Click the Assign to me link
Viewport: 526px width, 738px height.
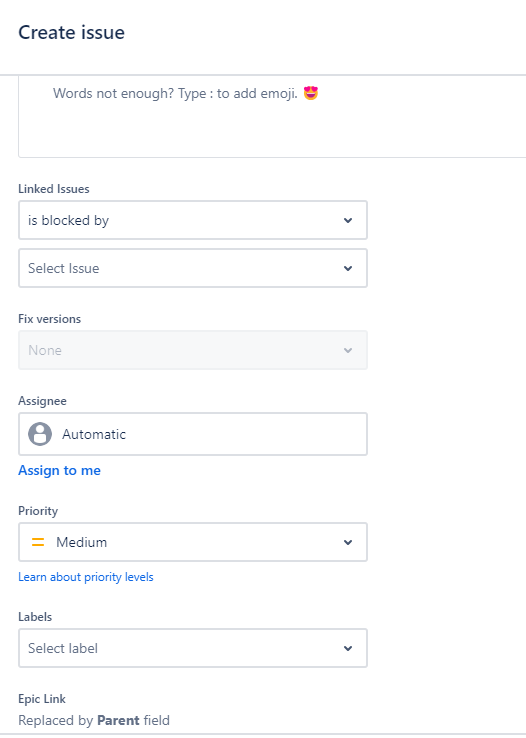[x=59, y=470]
